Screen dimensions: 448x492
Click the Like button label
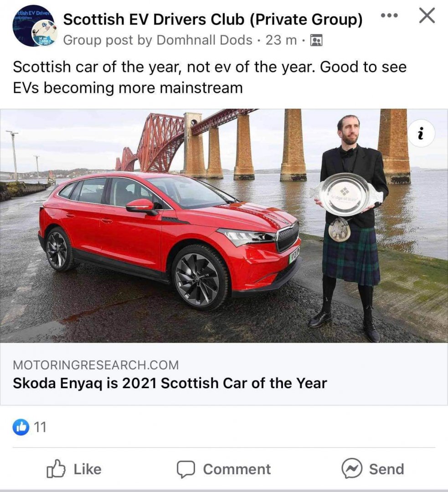[x=88, y=469]
